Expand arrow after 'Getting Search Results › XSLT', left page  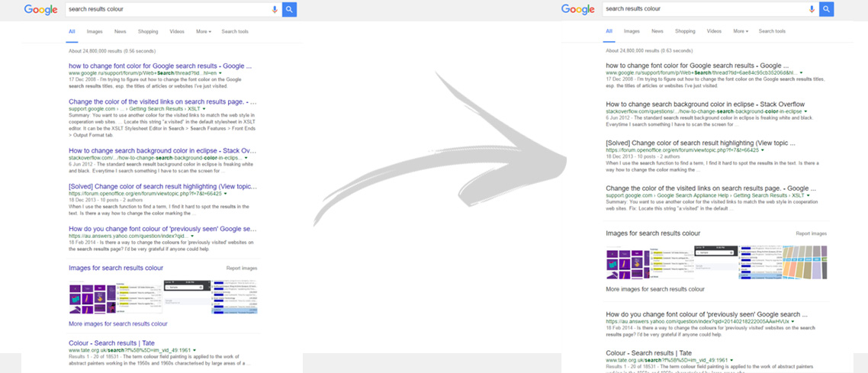203,110
